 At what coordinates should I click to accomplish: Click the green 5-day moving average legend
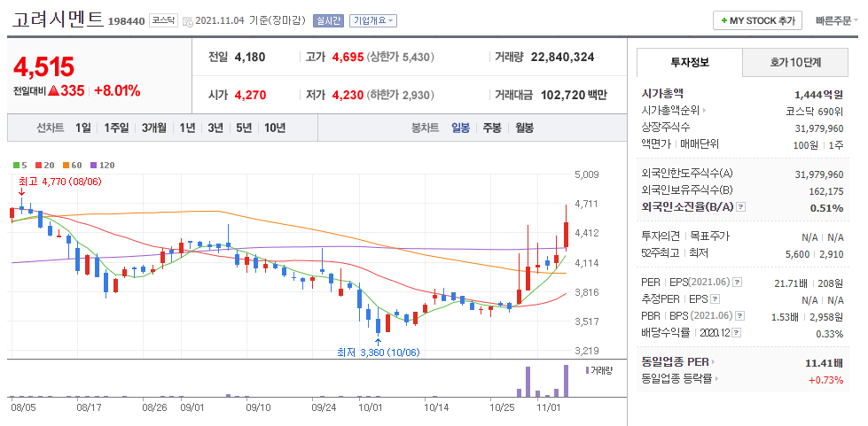pos(20,165)
